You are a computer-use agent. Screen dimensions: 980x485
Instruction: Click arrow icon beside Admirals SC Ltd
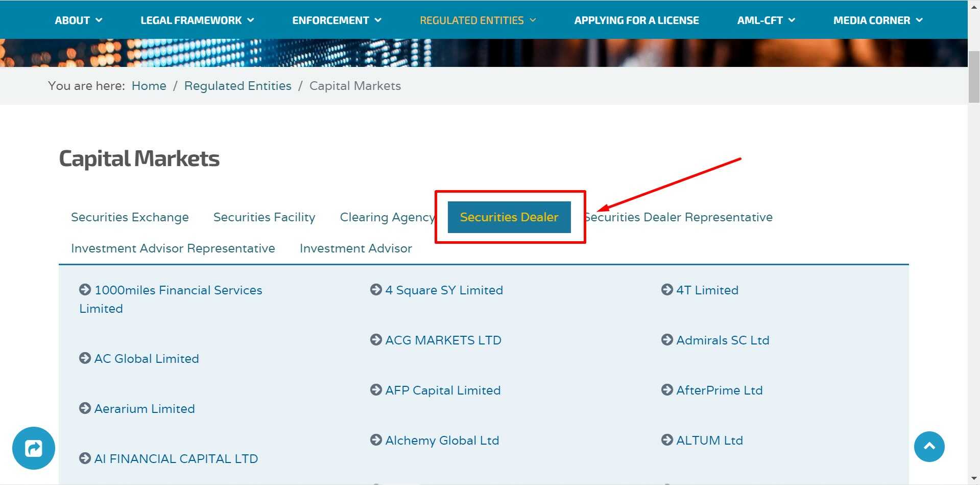point(667,340)
